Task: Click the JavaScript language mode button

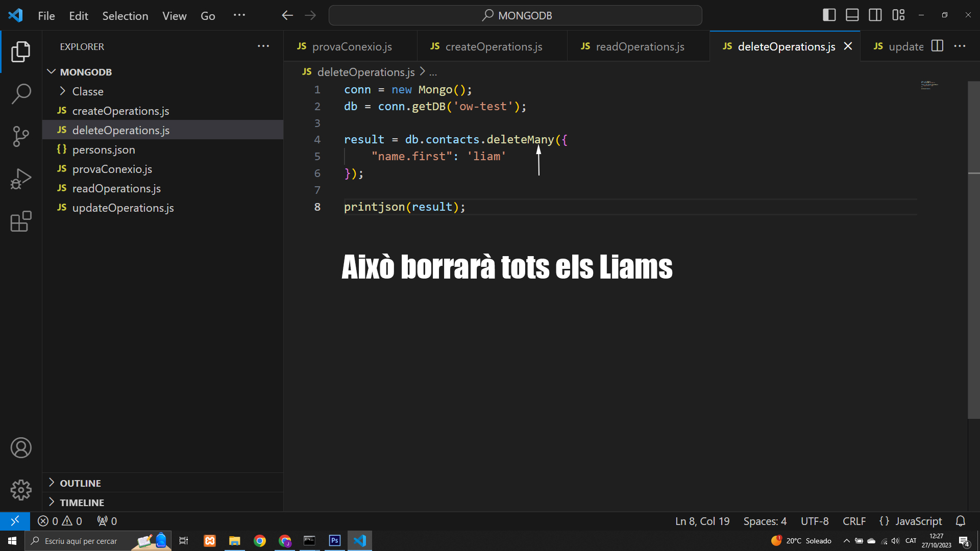Action: pos(911,521)
